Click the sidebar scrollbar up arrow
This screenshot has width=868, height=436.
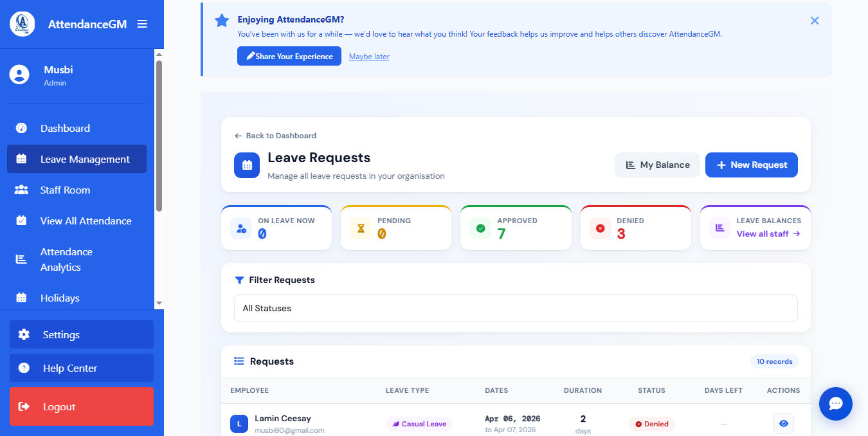click(x=159, y=53)
